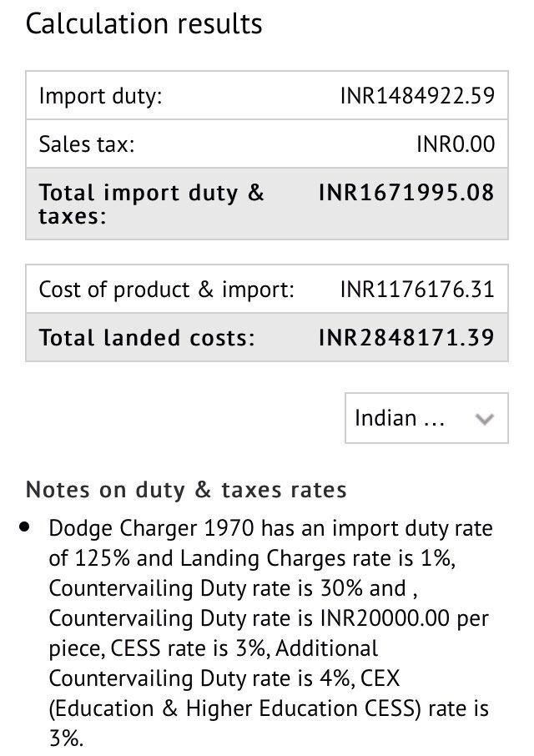The image size is (534, 756).
Task: Select the cost value INR1176176.31
Action: pos(416,290)
